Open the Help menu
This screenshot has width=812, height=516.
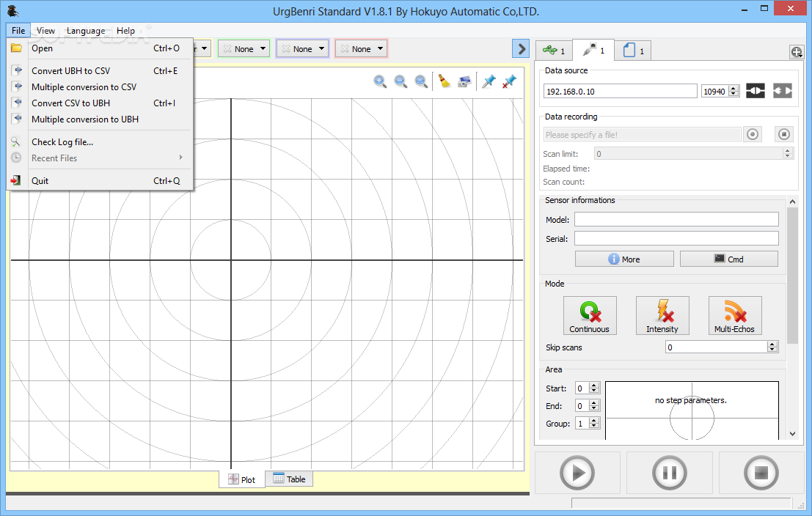click(125, 31)
